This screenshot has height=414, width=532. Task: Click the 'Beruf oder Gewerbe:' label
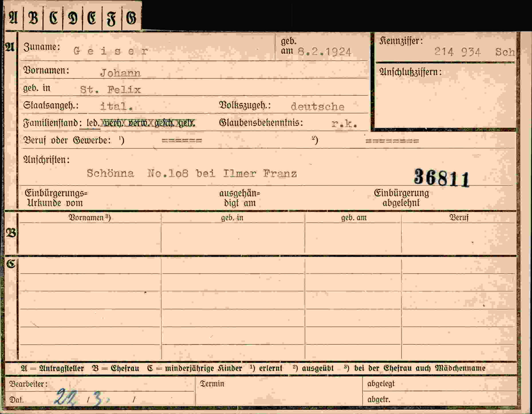tap(67, 141)
